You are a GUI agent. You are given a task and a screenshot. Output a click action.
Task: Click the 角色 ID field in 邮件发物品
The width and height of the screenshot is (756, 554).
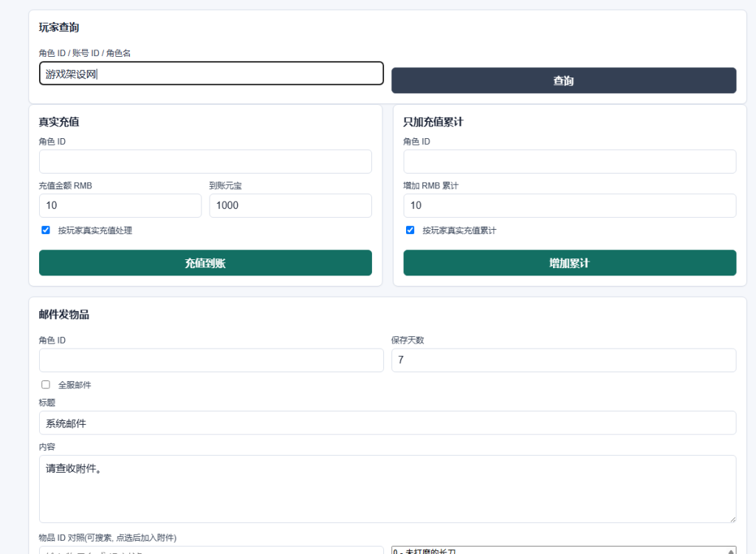click(211, 360)
